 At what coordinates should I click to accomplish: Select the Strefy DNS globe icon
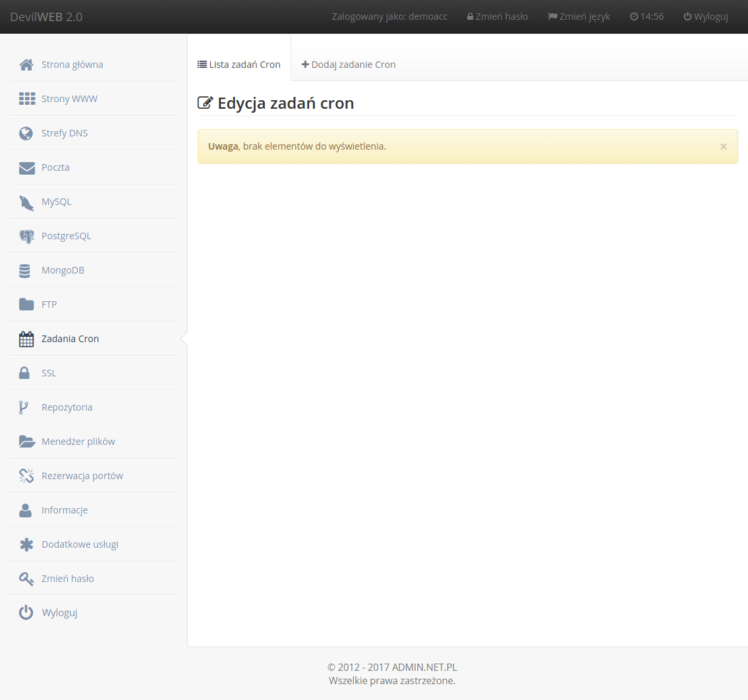pyautogui.click(x=26, y=133)
